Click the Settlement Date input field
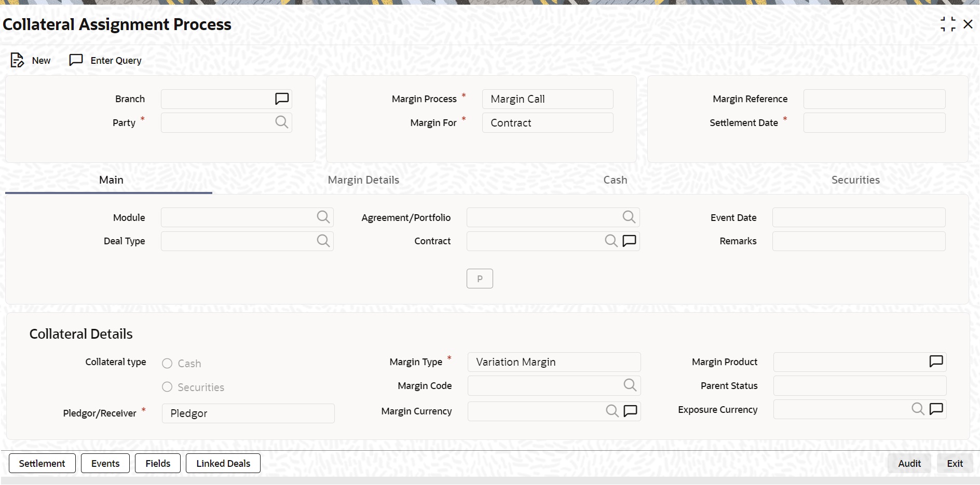 coord(874,122)
